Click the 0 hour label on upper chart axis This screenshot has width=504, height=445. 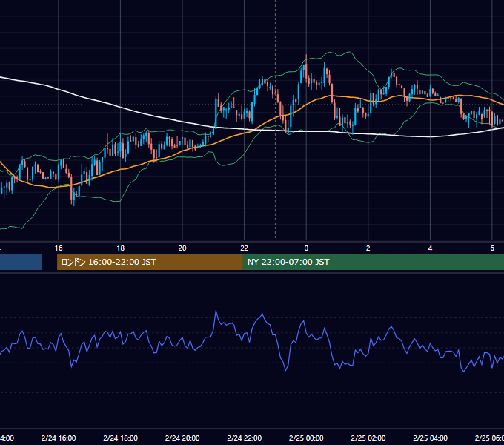(306, 248)
